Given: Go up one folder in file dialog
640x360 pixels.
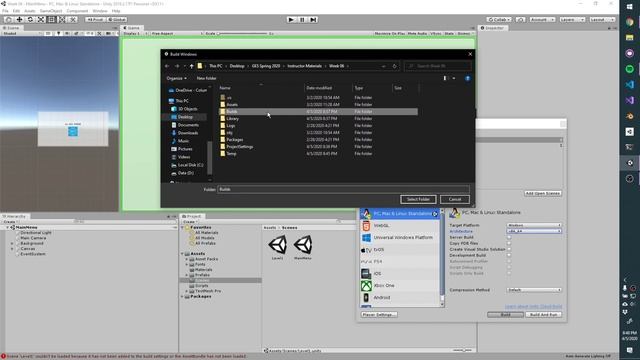Looking at the screenshot, I should (191, 66).
